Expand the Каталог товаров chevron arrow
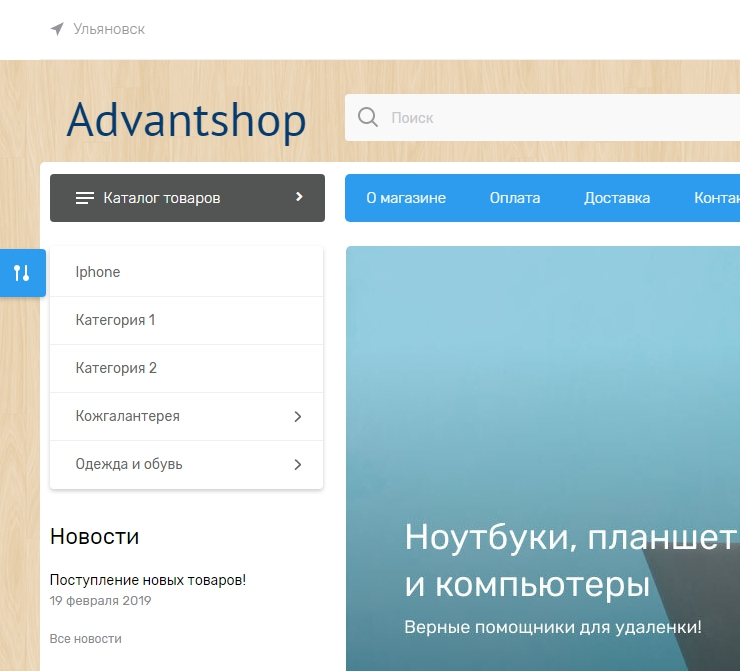The height and width of the screenshot is (671, 740). pyautogui.click(x=299, y=197)
